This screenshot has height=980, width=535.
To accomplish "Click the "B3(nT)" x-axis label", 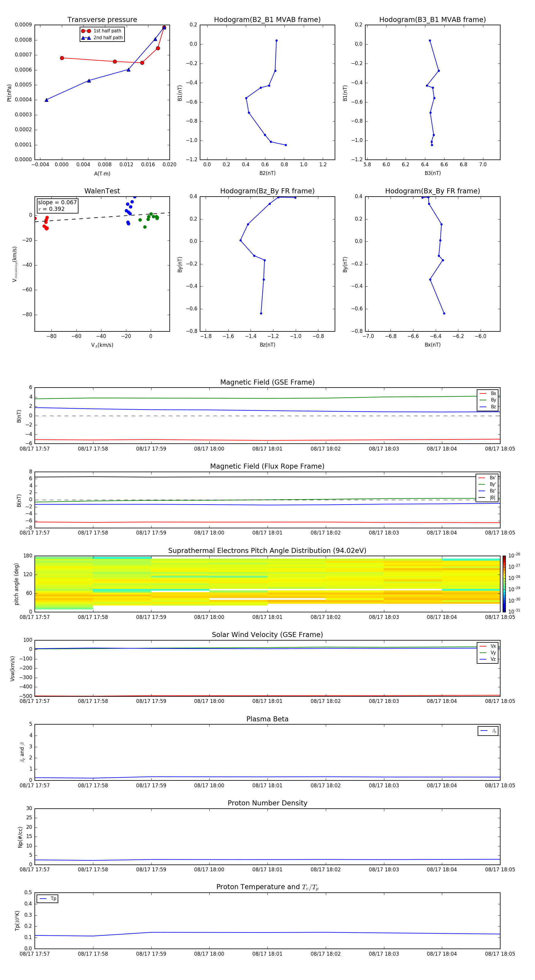I will [x=432, y=173].
